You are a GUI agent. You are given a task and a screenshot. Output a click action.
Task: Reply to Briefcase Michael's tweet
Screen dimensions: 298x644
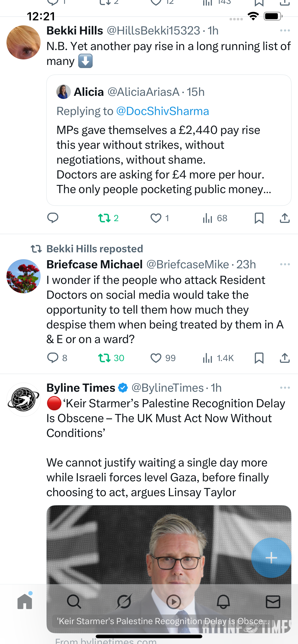coord(53,358)
